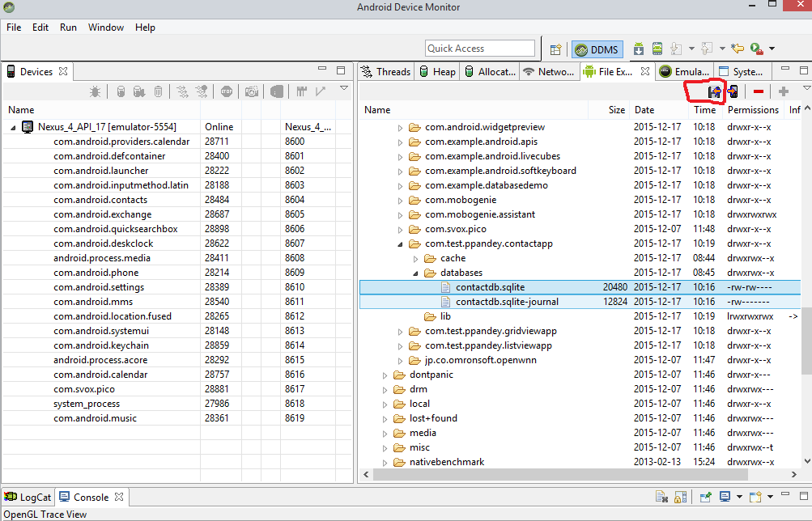
Task: Click the Android SDK Manager toolbar icon
Action: click(x=639, y=49)
